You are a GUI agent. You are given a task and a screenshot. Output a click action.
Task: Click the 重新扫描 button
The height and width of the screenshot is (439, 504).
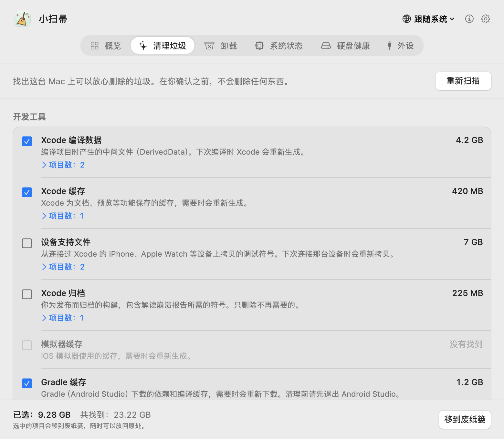[463, 81]
